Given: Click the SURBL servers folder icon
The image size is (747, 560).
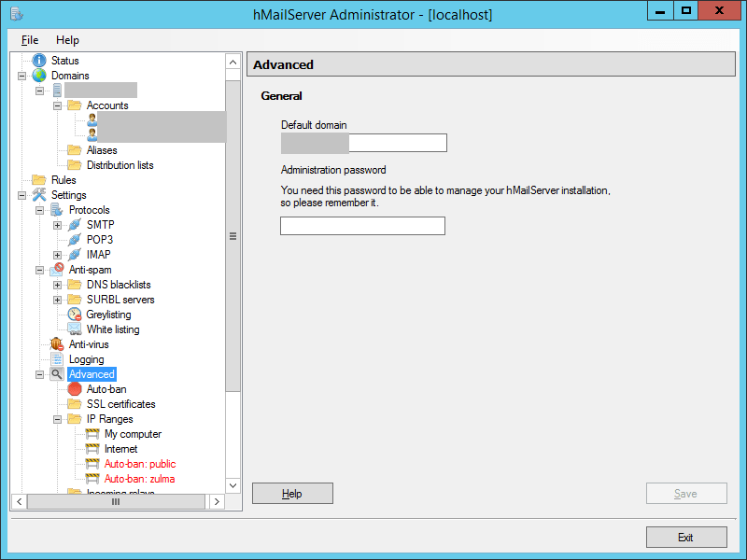Looking at the screenshot, I should [75, 299].
